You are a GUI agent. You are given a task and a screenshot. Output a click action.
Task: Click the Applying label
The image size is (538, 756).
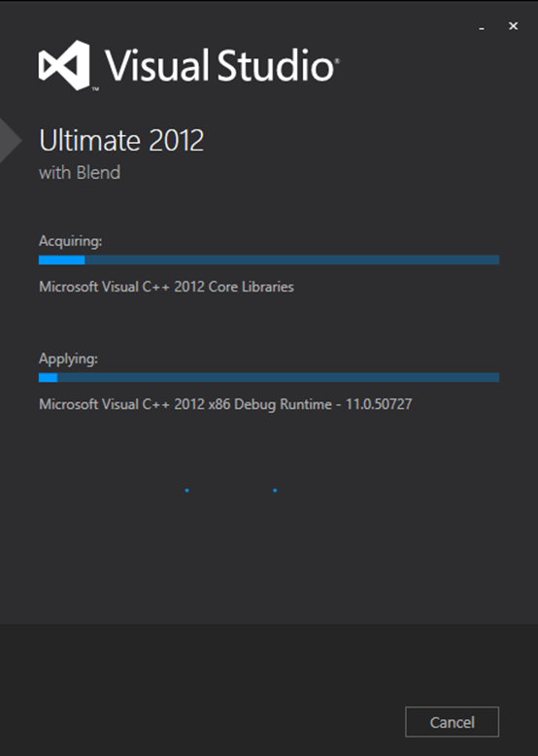[68, 359]
